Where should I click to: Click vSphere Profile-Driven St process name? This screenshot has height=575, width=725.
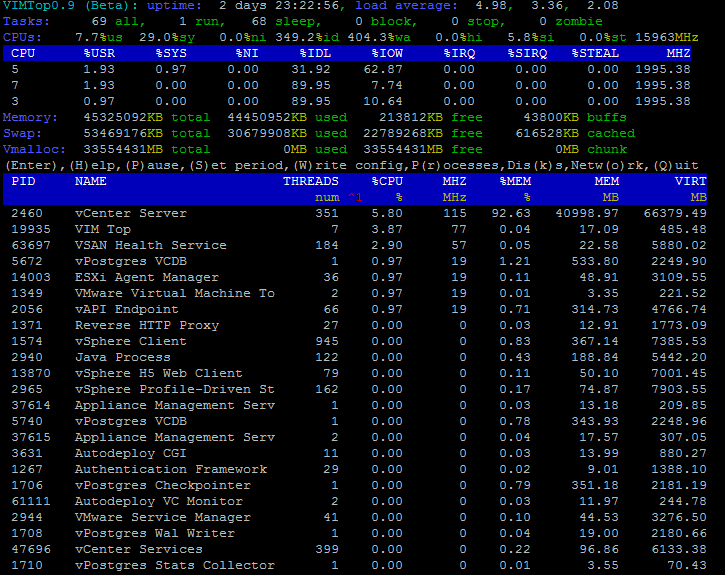175,389
